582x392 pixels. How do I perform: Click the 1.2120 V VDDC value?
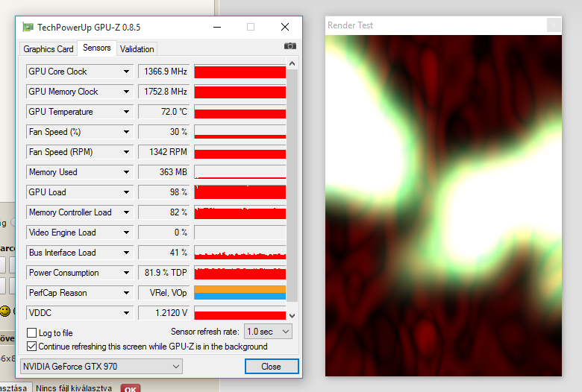pyautogui.click(x=163, y=313)
